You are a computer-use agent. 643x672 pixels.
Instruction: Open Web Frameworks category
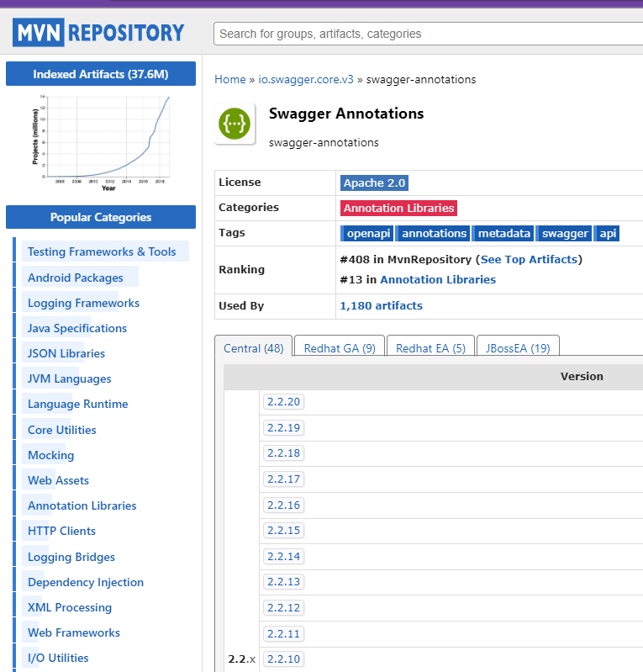tap(74, 633)
